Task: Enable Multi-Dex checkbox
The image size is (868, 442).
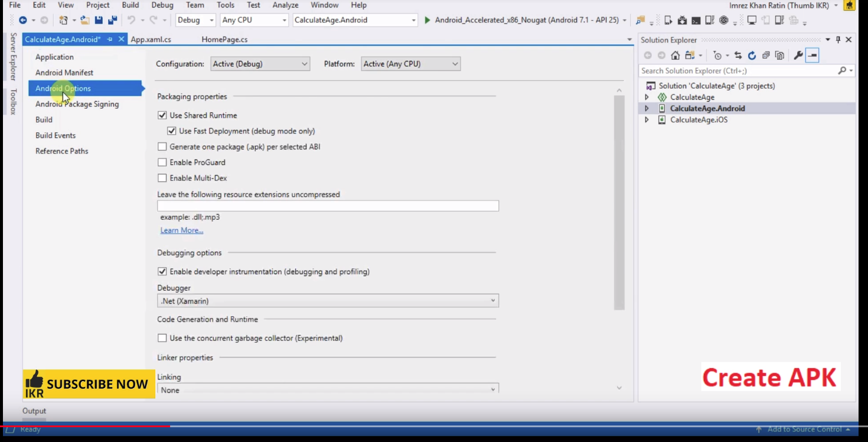Action: point(162,178)
